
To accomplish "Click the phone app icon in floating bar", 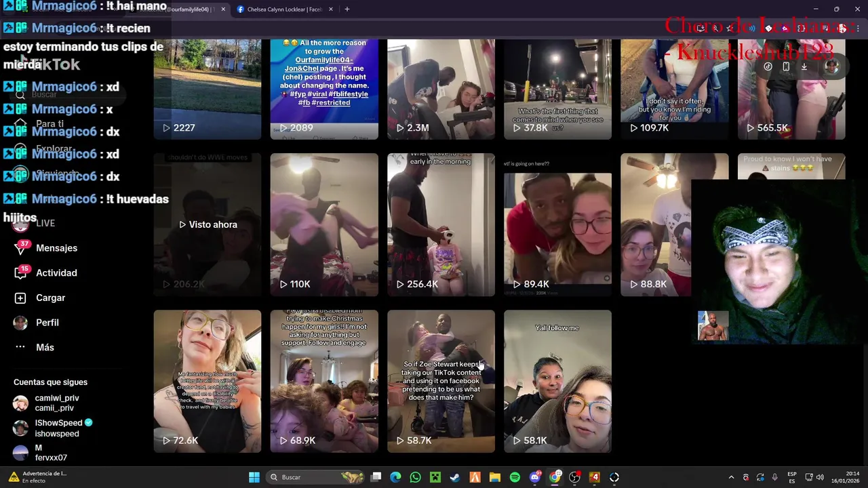I will pos(786,66).
